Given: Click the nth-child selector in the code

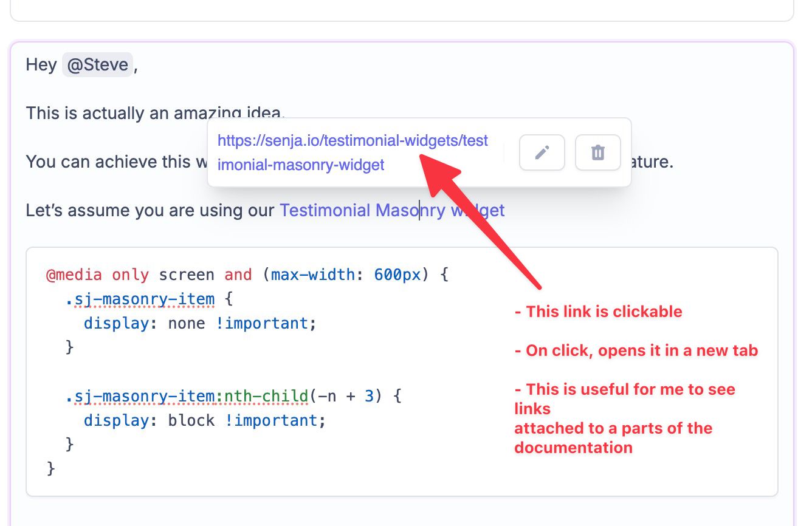Looking at the screenshot, I should pos(266,397).
